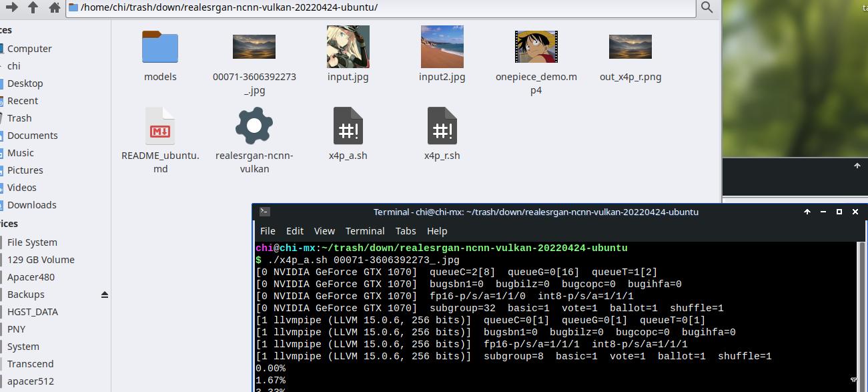Image resolution: width=868 pixels, height=392 pixels.
Task: Click the README_ubuntu.md file name label
Action: 160,162
